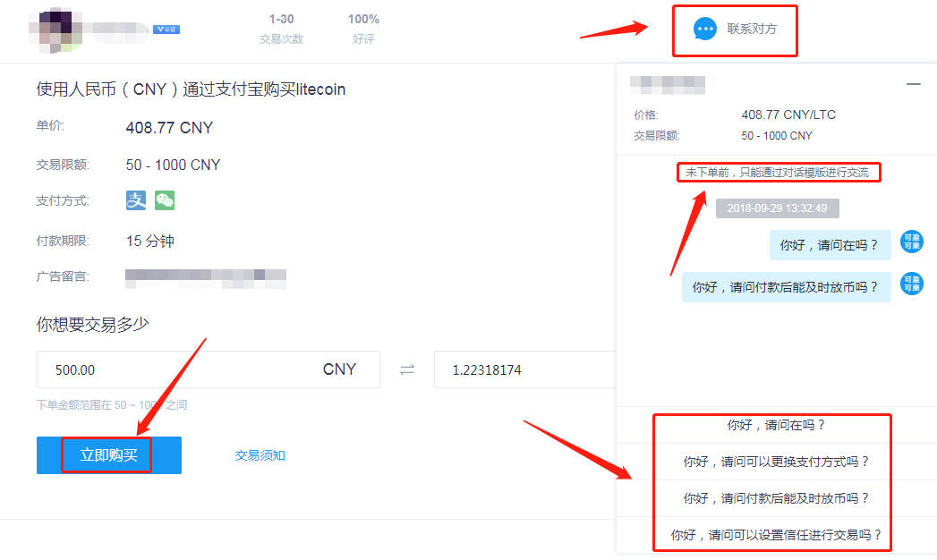Viewport: 937px width, 560px height.
Task: Select template 请问可以设置信任进行交易吗？
Action: tap(776, 535)
